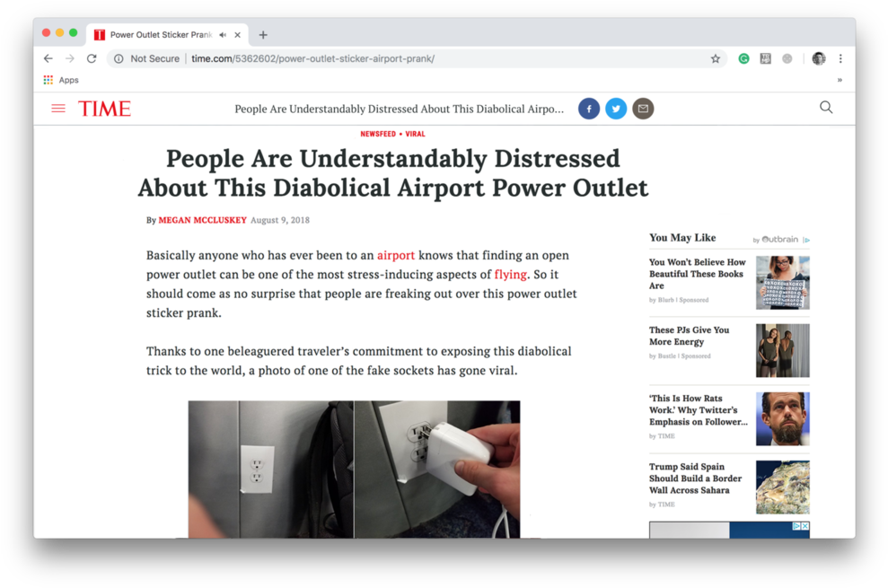Open Chrome's three-dot menu
Viewport: 888px width, 588px height.
(840, 58)
